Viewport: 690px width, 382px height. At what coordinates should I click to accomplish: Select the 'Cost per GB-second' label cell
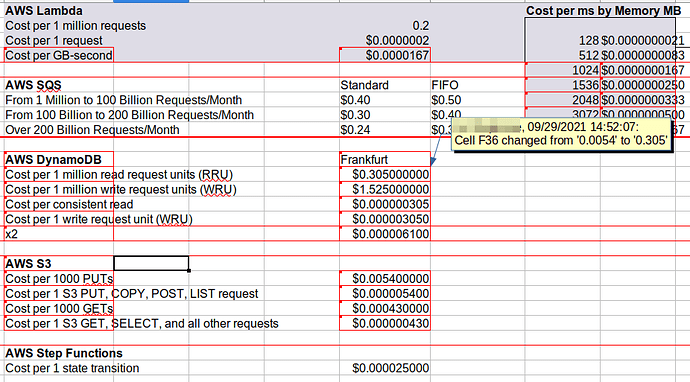[x=59, y=55]
